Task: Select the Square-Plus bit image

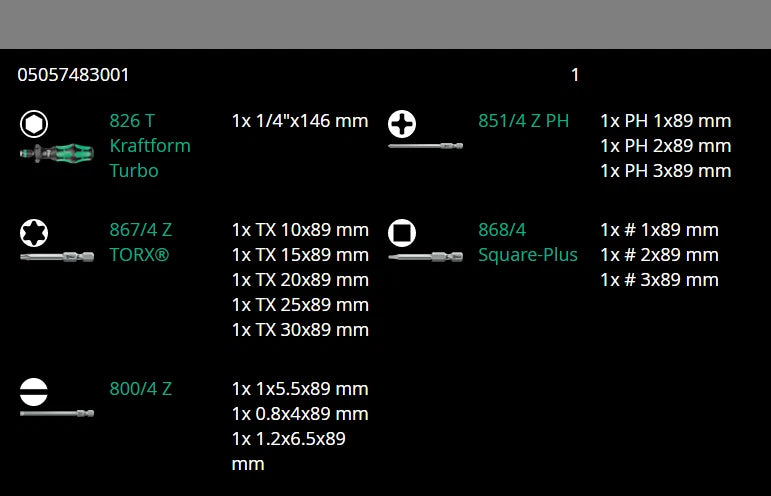Action: [x=425, y=257]
